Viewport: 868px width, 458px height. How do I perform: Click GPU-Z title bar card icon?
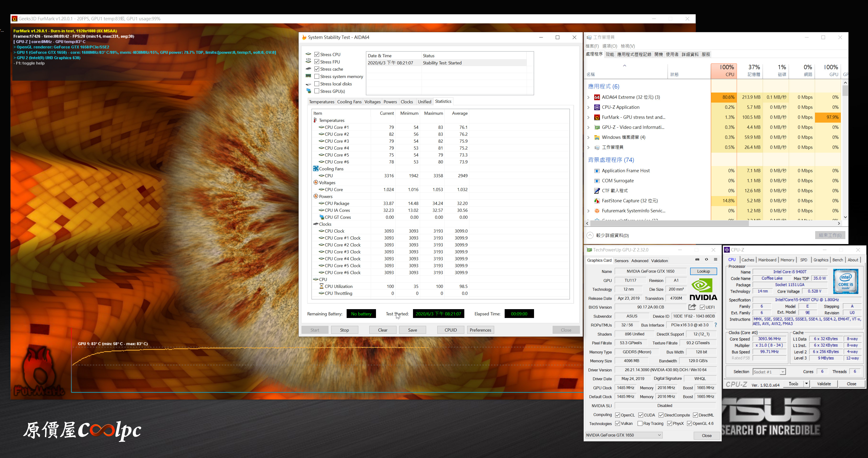(x=589, y=250)
